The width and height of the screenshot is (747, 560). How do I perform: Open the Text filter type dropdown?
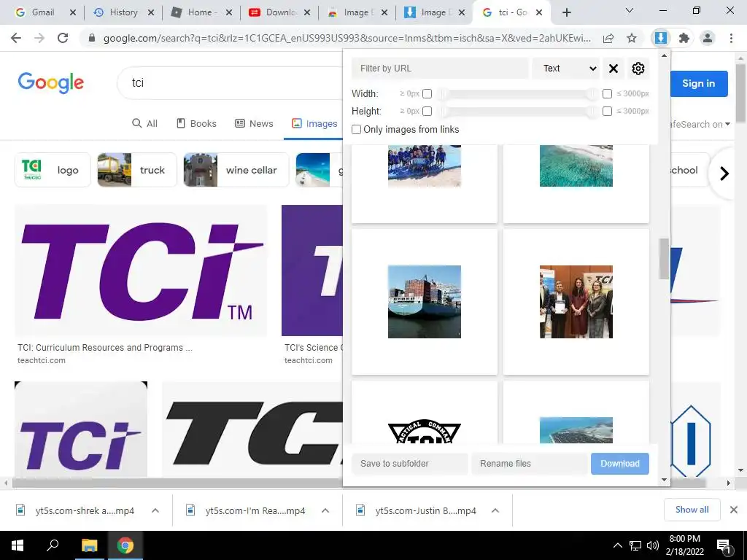(566, 69)
